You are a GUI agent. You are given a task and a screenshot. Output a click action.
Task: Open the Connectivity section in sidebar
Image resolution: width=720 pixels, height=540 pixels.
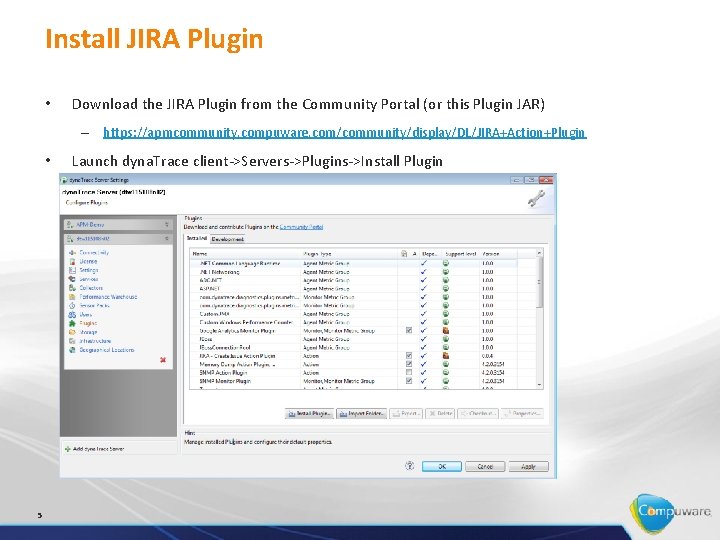pos(94,253)
